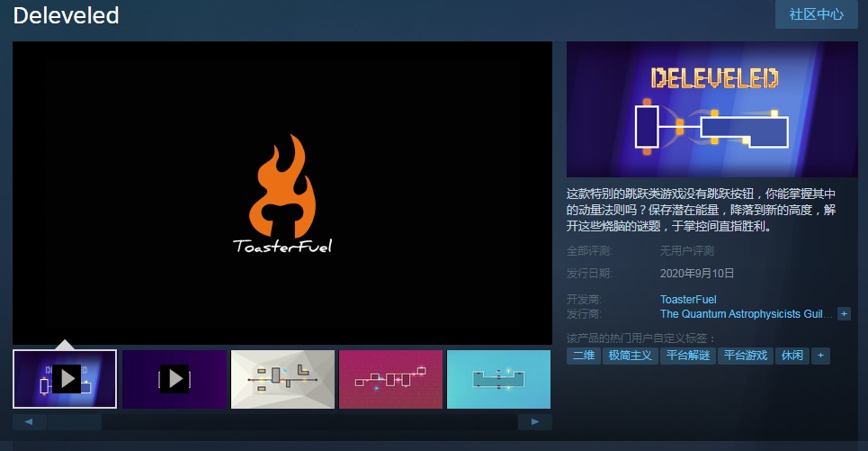Select the cyan screenshot thumbnail

[x=499, y=379]
